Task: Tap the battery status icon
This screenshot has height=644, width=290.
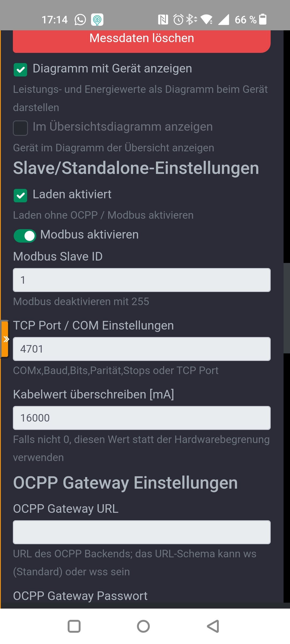Action: click(x=263, y=19)
